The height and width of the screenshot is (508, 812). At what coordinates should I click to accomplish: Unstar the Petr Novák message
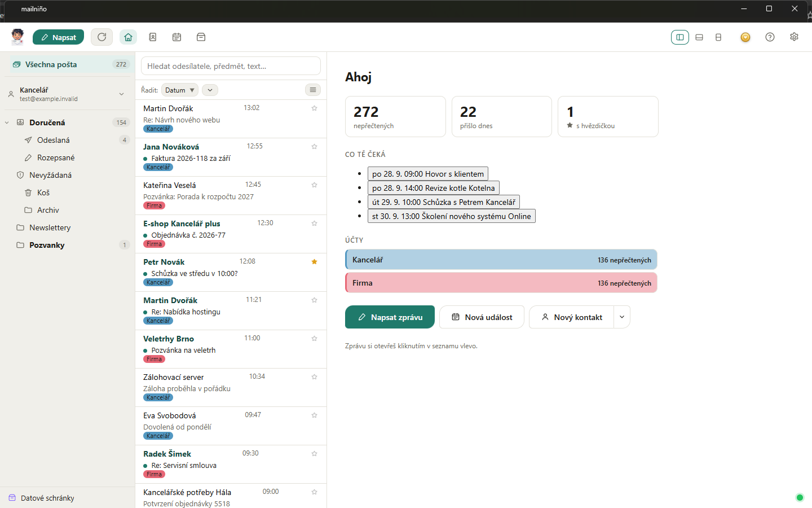[x=315, y=262]
